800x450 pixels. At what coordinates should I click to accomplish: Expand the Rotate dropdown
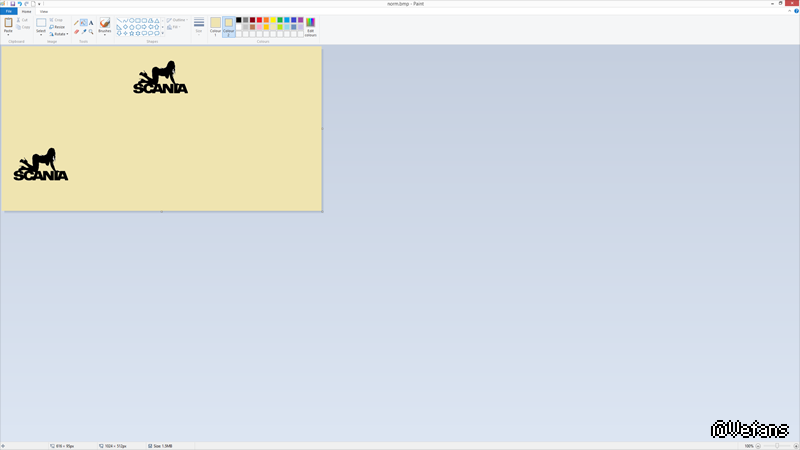[x=59, y=33]
